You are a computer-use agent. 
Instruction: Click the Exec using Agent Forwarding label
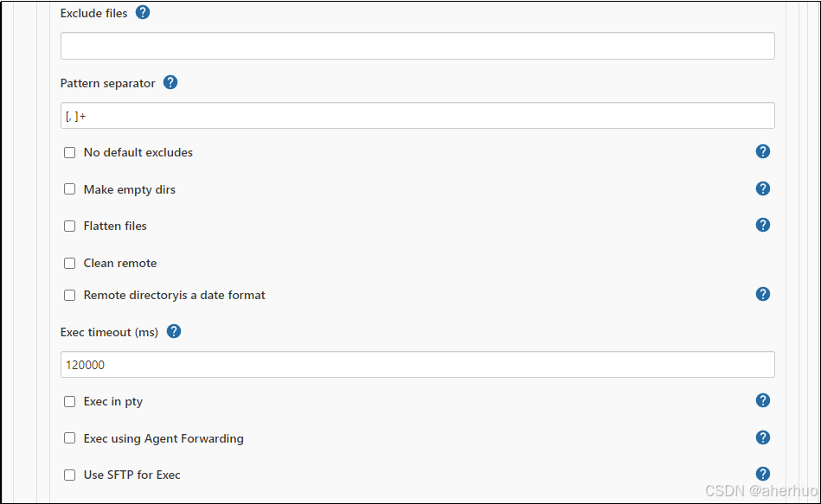tap(164, 438)
